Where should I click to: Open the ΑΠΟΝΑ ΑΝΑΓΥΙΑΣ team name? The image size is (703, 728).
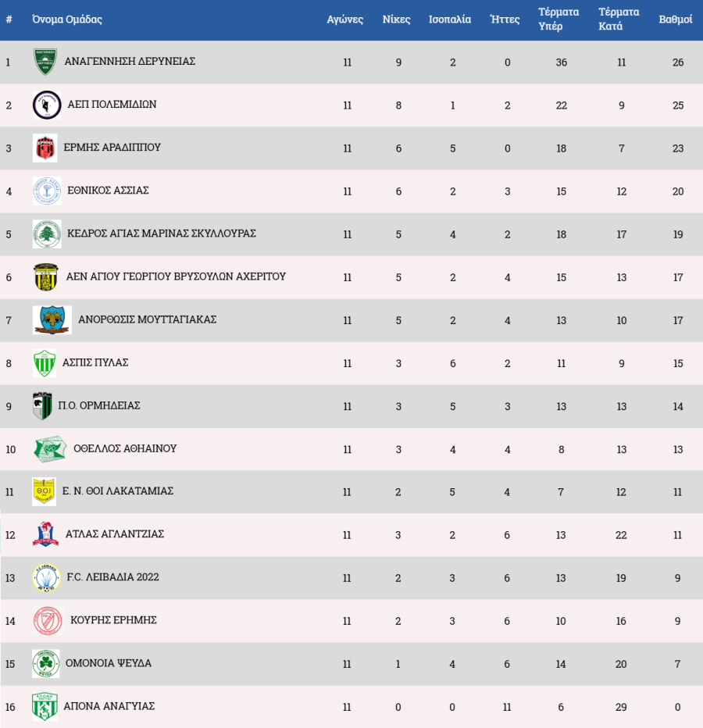tap(110, 706)
